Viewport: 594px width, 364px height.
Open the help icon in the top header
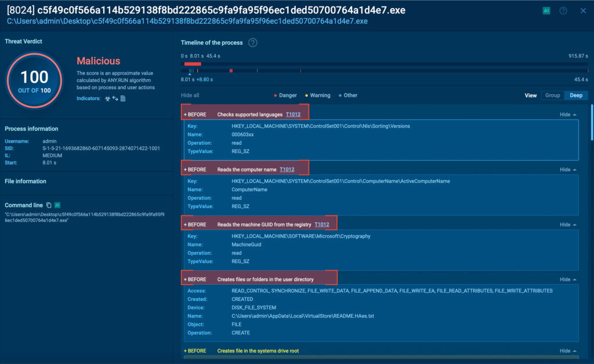(x=563, y=10)
